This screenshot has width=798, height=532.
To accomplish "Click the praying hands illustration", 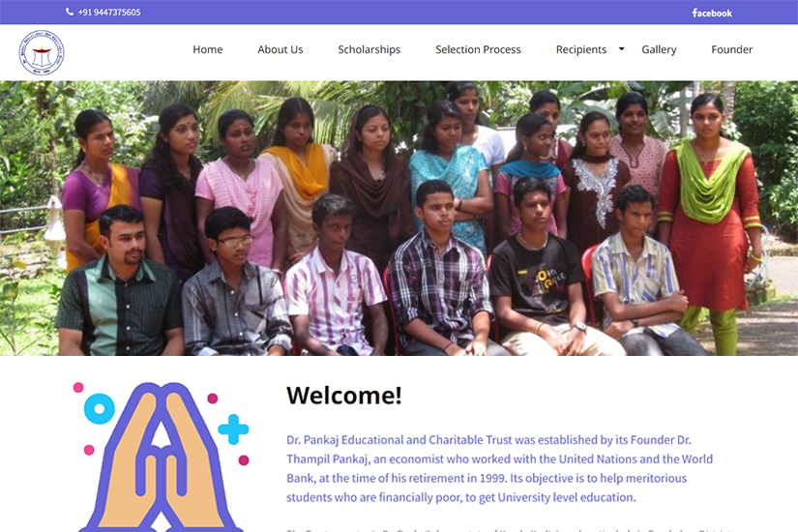I will [x=161, y=458].
